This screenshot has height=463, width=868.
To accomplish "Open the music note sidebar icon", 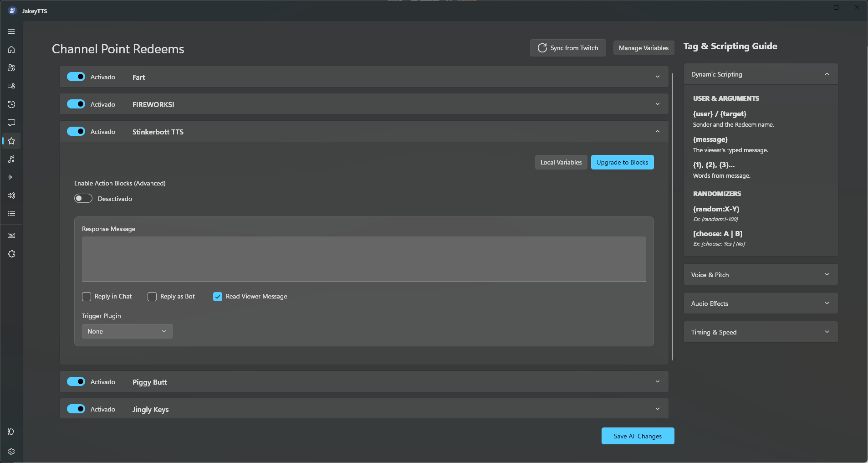I will coord(11,159).
